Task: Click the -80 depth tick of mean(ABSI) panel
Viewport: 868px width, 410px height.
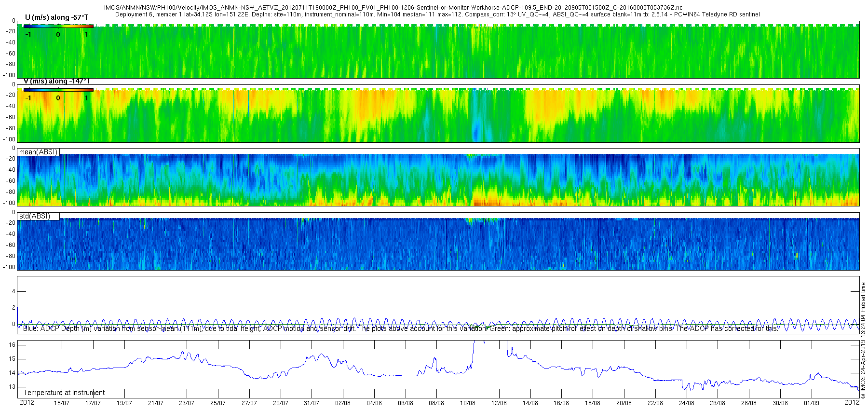Action: 10,192
